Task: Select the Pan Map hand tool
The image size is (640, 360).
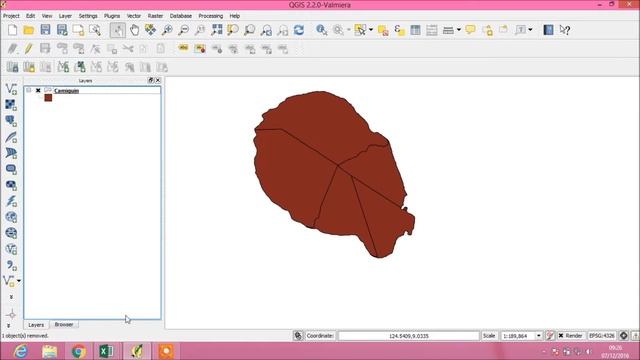Action: click(x=134, y=30)
